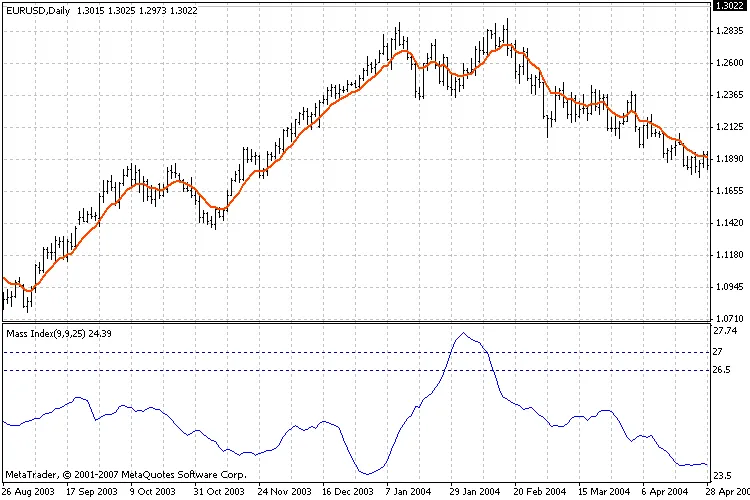Viewport: 750px width, 500px height.
Task: Click the 27.74 indicator scale maximum
Action: pos(726,330)
